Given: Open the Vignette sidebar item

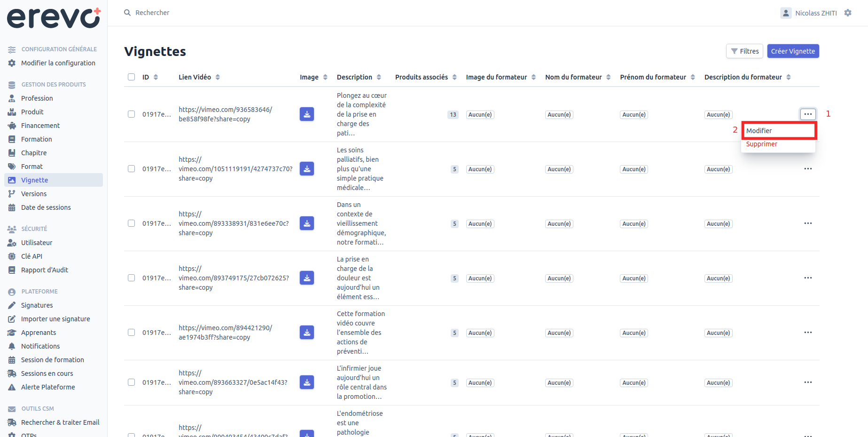Looking at the screenshot, I should (x=54, y=180).
